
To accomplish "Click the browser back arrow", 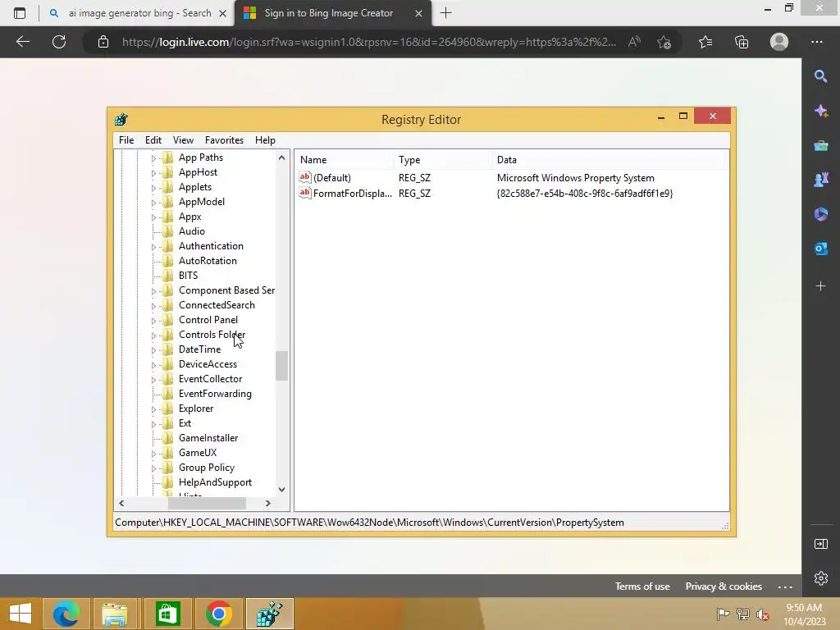I will click(x=22, y=42).
